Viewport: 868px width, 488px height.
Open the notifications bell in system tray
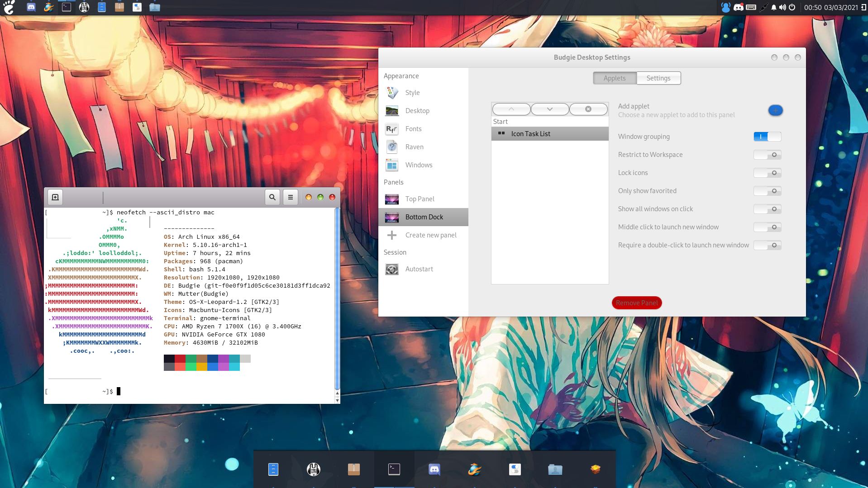pyautogui.click(x=774, y=7)
